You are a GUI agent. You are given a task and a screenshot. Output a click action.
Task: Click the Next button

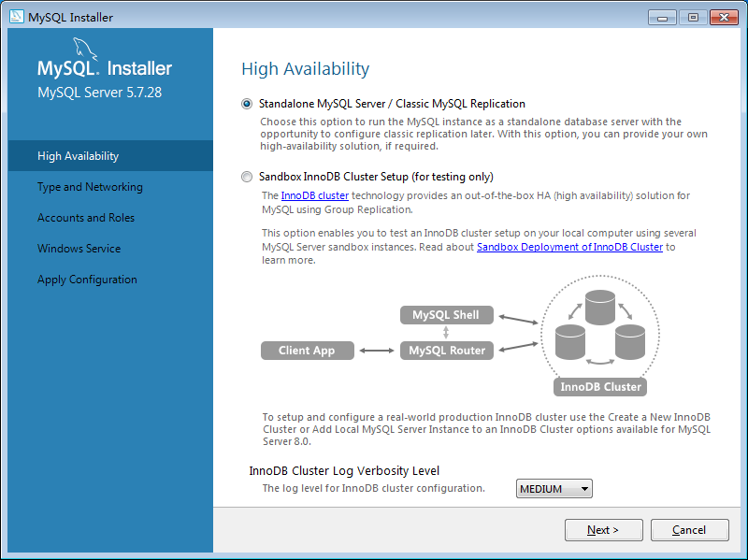(603, 530)
